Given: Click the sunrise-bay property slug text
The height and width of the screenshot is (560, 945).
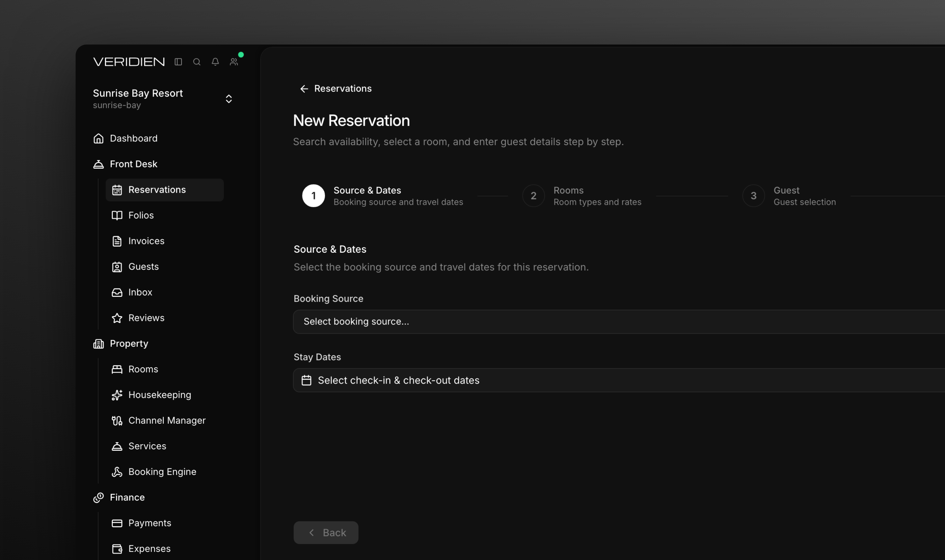Looking at the screenshot, I should (x=117, y=105).
